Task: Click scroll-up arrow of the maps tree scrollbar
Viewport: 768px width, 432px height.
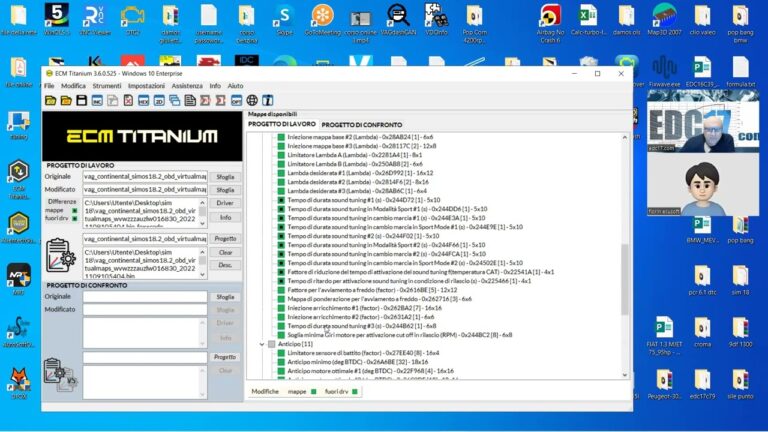Action: pyautogui.click(x=624, y=138)
